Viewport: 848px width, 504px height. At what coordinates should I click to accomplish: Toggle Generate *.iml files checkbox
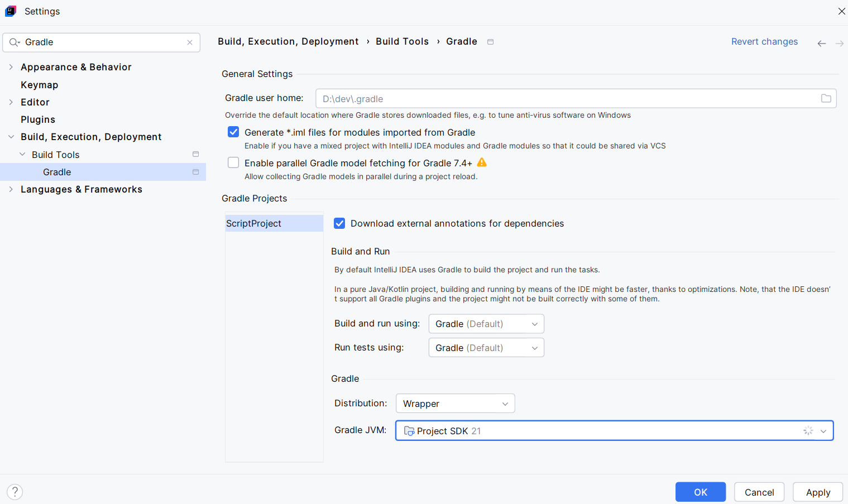point(233,132)
